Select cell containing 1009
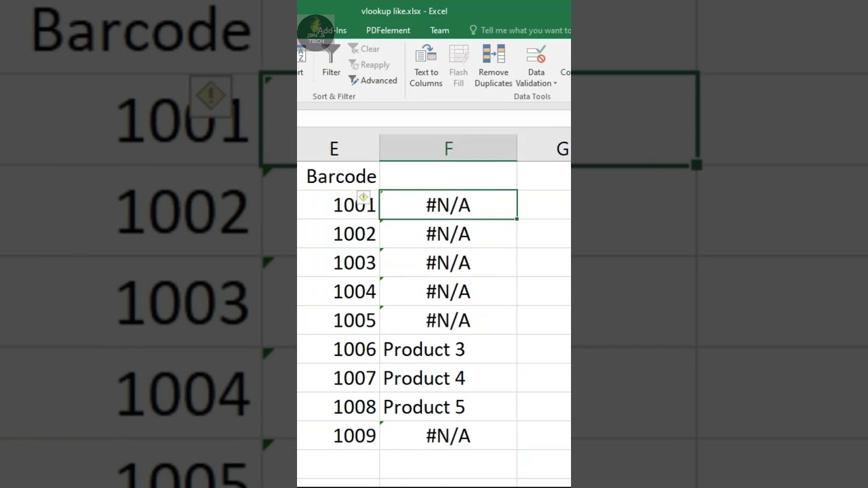The image size is (868, 488). pyautogui.click(x=338, y=435)
